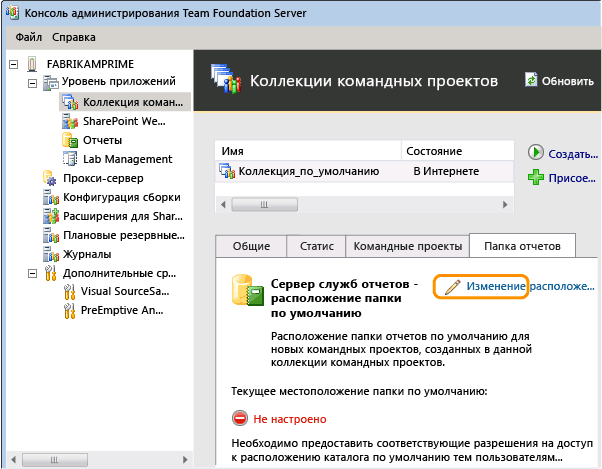Click the PreEmptive An... tools icon

coord(69,310)
